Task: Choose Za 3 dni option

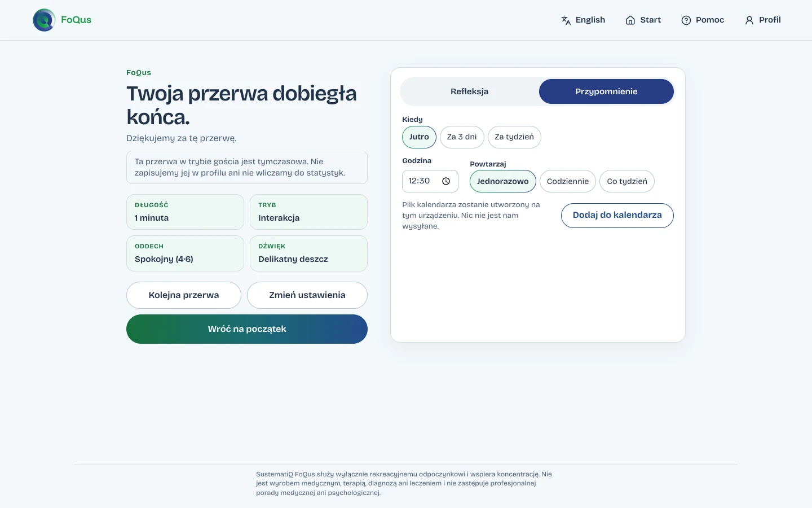Action: point(462,137)
